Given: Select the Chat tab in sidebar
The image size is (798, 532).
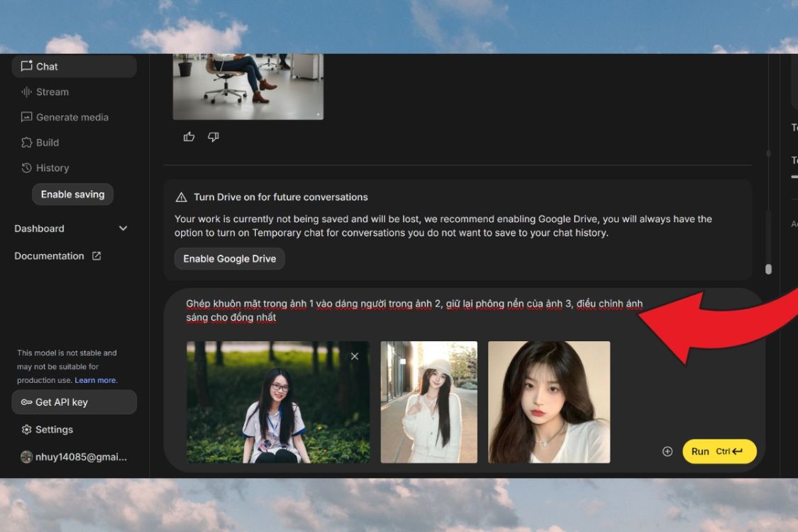Looking at the screenshot, I should [47, 66].
